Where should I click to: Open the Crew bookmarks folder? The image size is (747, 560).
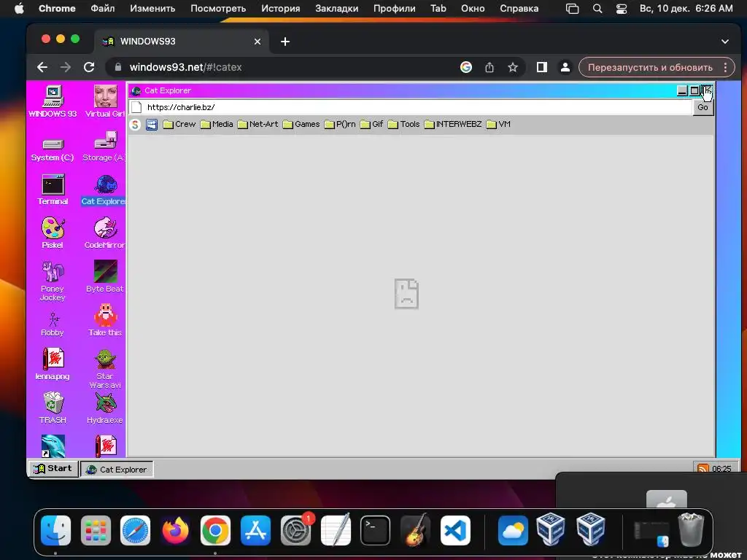pyautogui.click(x=179, y=124)
